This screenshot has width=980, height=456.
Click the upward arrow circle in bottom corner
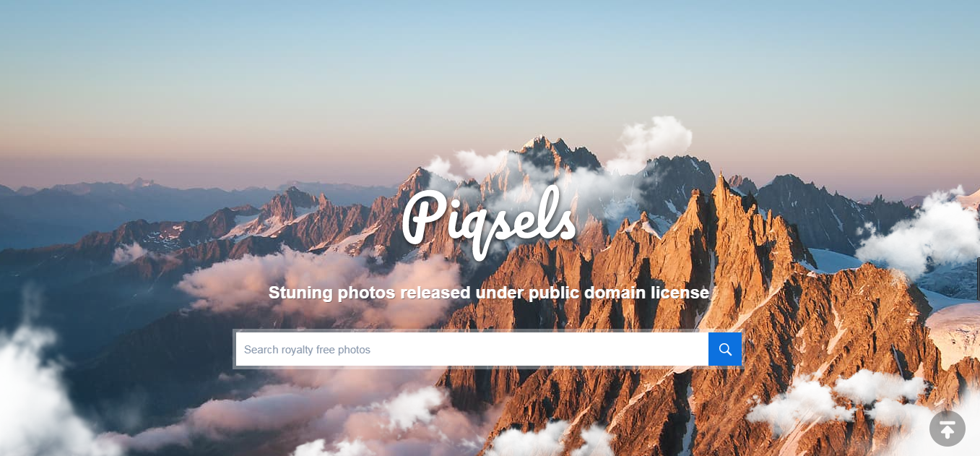(948, 429)
